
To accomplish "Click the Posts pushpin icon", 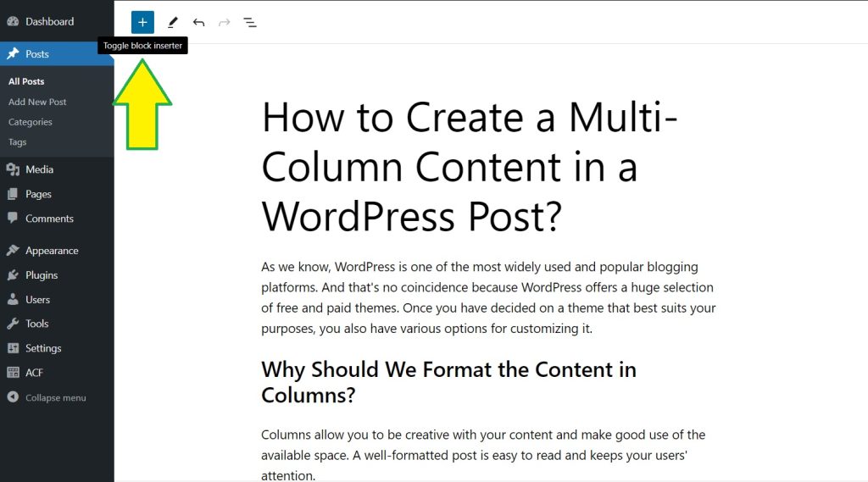I will 13,53.
